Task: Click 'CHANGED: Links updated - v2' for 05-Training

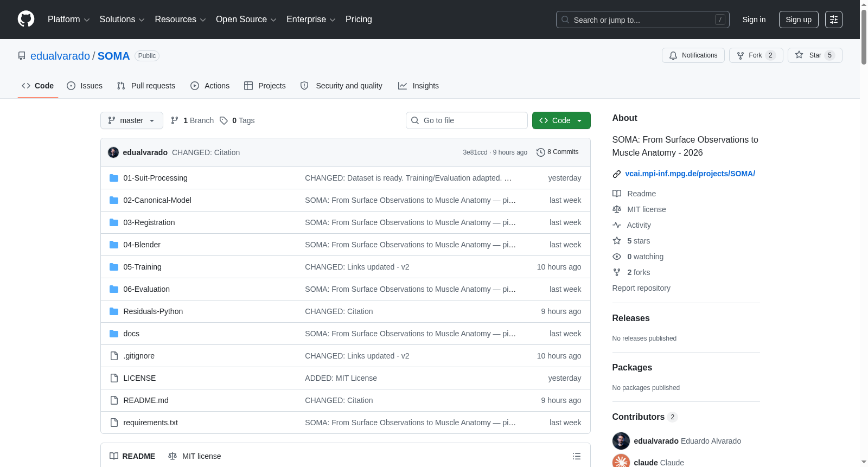Action: coord(357,267)
